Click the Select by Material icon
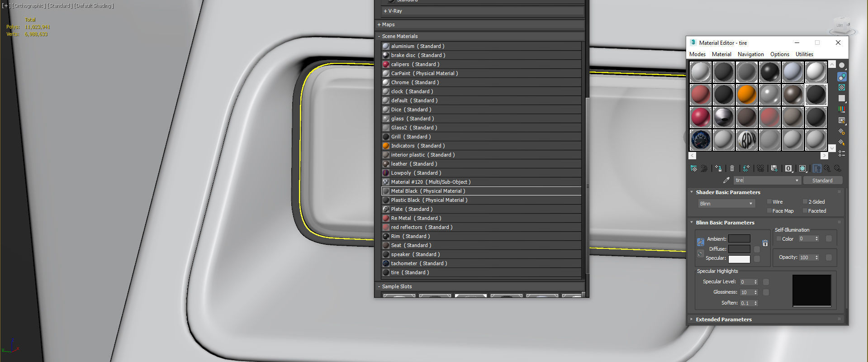The width and height of the screenshot is (868, 362). coord(842,143)
